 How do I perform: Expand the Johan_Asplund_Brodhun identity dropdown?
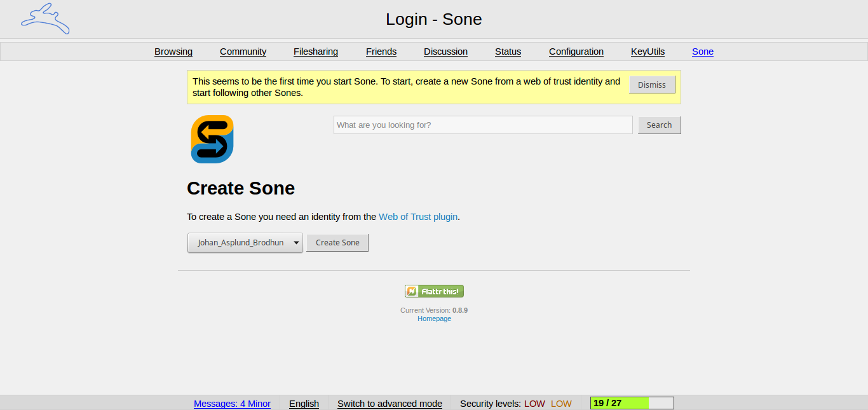tap(245, 243)
